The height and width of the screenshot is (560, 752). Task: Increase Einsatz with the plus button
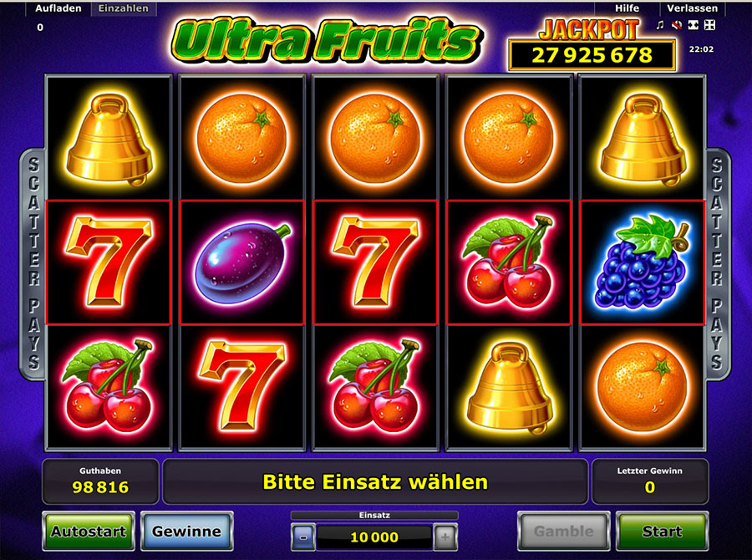(x=445, y=537)
